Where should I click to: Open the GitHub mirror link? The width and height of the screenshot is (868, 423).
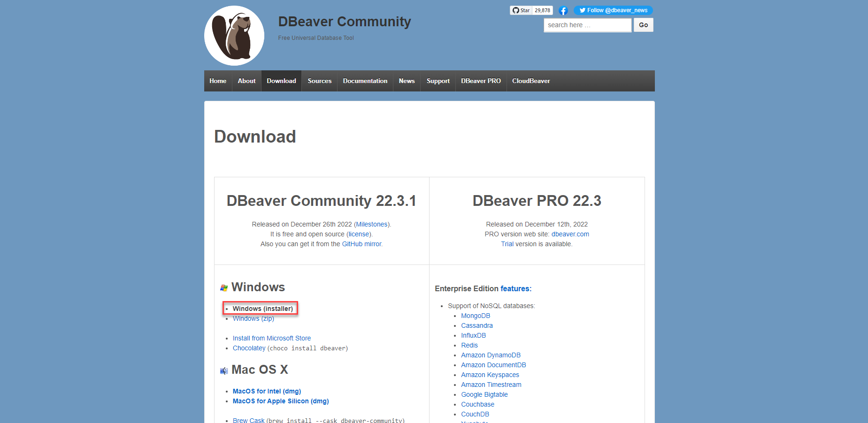pyautogui.click(x=361, y=244)
